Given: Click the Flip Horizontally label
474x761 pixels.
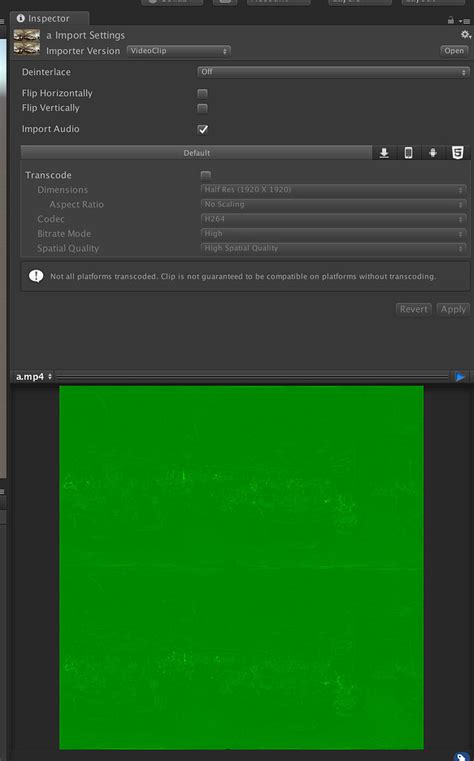Looking at the screenshot, I should click(57, 93).
